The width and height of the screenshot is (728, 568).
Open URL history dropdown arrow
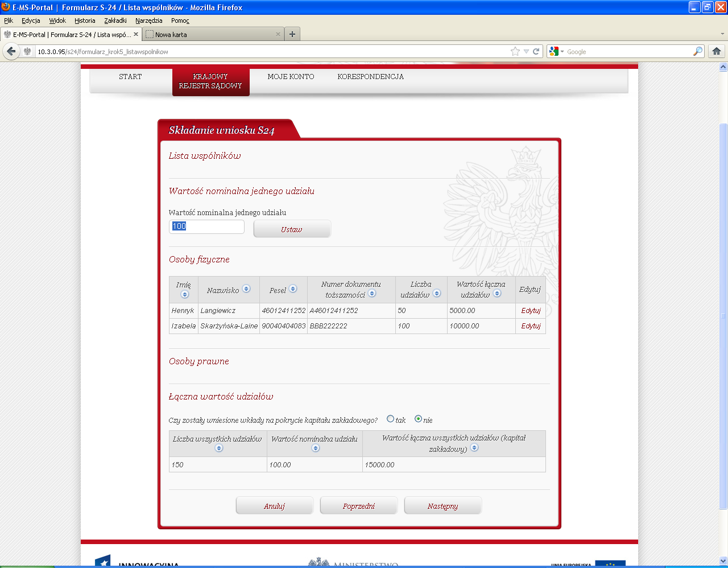[x=526, y=51]
